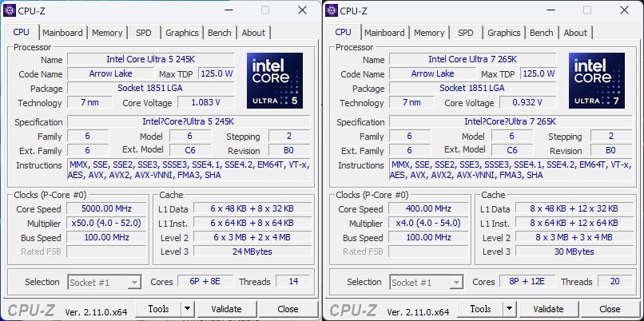The image size is (644, 321).
Task: Click Multiplier value x50.0 (4.0 - 52.0)
Action: click(x=106, y=224)
